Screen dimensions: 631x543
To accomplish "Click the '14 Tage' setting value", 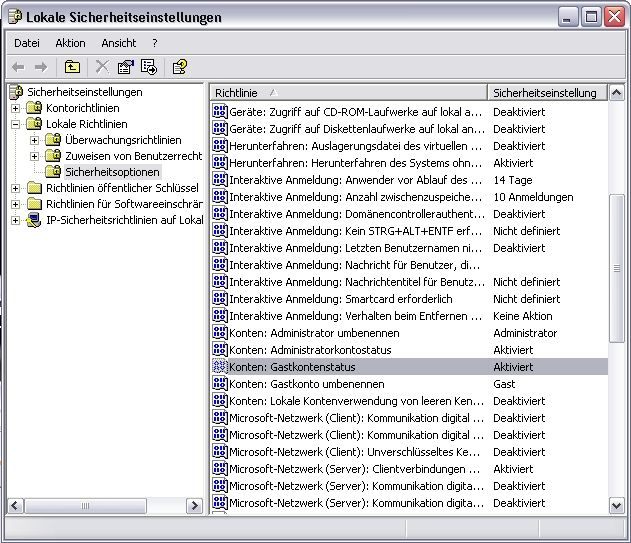I will pos(513,180).
